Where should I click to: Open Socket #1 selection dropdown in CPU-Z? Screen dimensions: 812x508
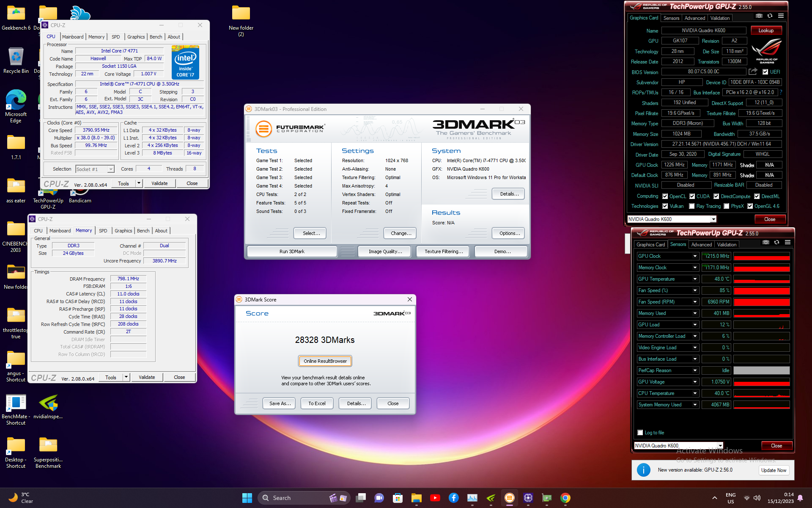[111, 169]
